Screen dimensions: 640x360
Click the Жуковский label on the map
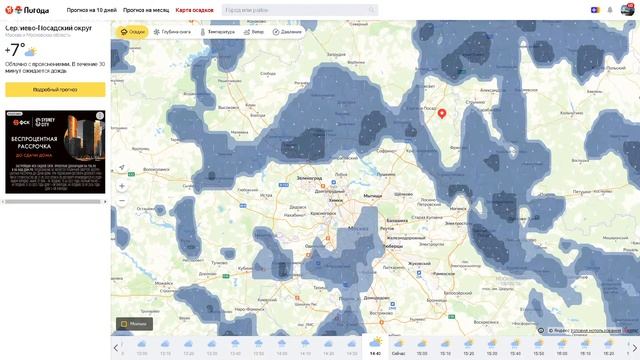(x=419, y=264)
